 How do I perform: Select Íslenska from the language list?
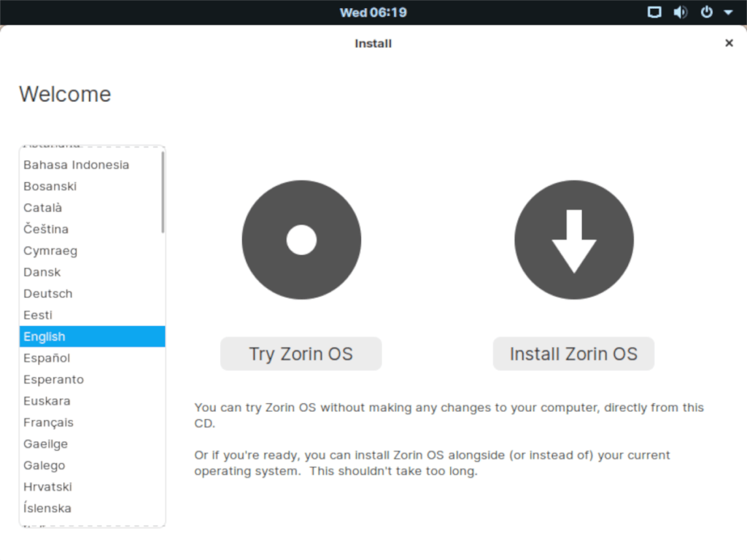tap(47, 508)
